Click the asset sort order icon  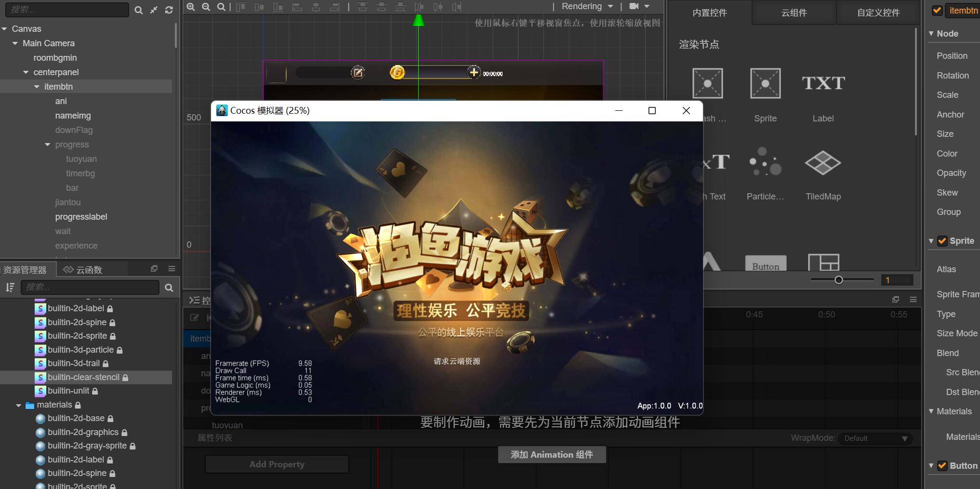pyautogui.click(x=10, y=287)
